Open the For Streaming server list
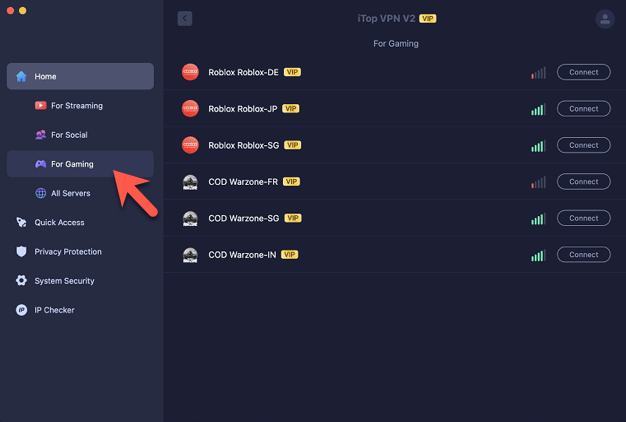 point(76,105)
